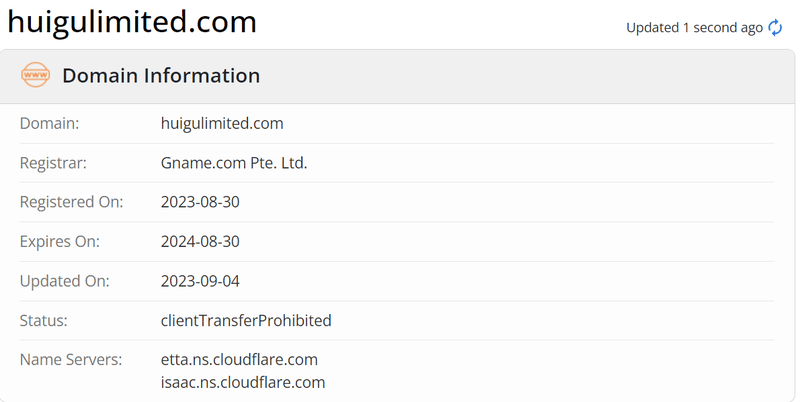Click name server isaac.ns.cloudflare.com

(x=243, y=383)
